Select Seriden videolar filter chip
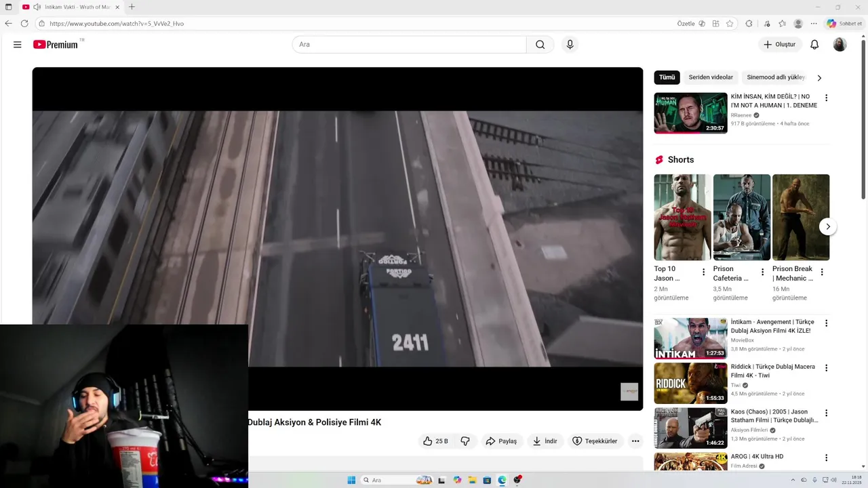The image size is (868, 488). click(x=711, y=77)
